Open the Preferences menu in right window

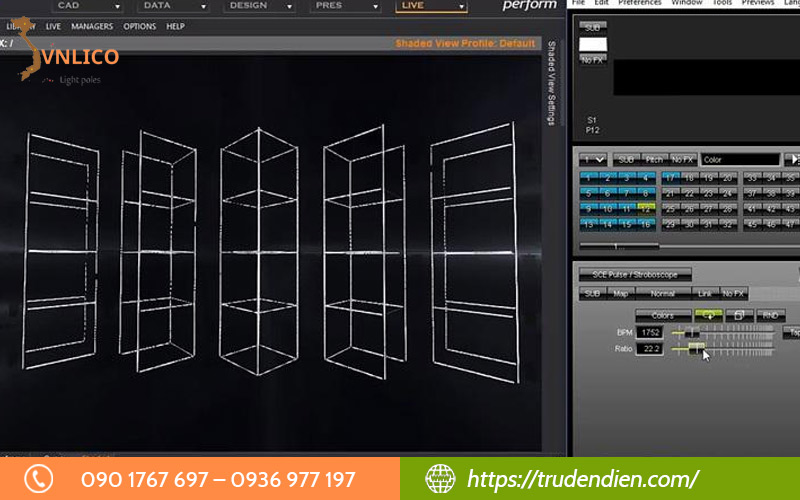[640, 3]
